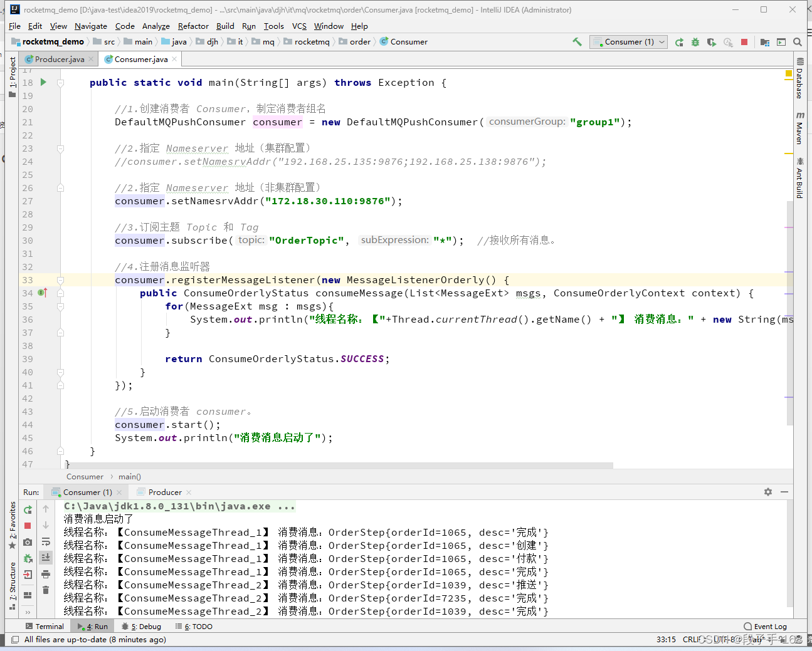The width and height of the screenshot is (812, 651).
Task: Switch to the Producer run tab
Action: coord(165,492)
